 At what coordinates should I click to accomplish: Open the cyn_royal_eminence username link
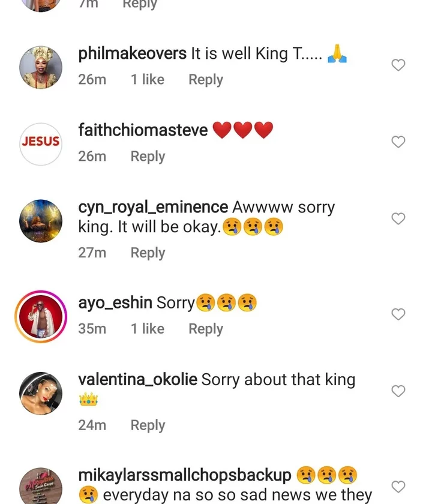[153, 208]
